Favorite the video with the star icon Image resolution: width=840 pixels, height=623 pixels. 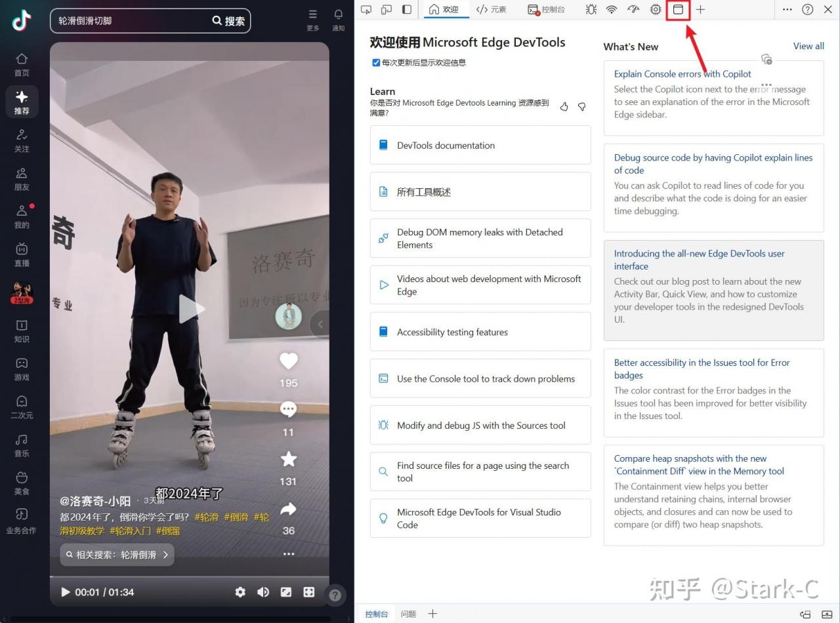pos(289,459)
